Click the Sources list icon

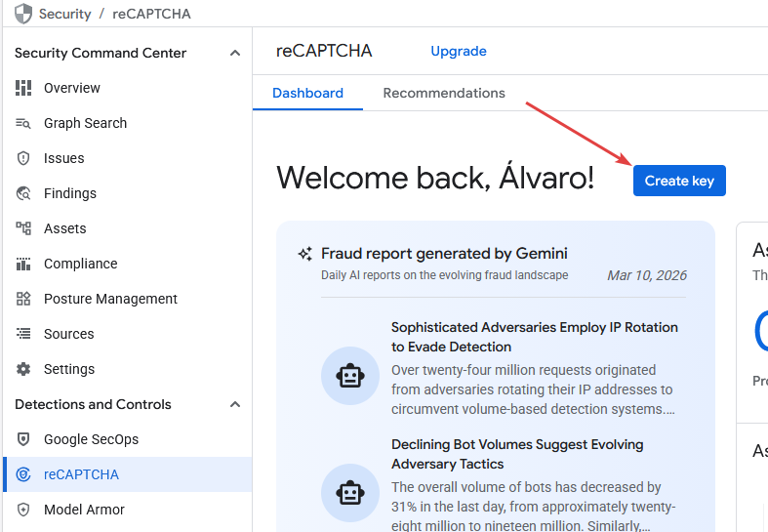[x=24, y=334]
